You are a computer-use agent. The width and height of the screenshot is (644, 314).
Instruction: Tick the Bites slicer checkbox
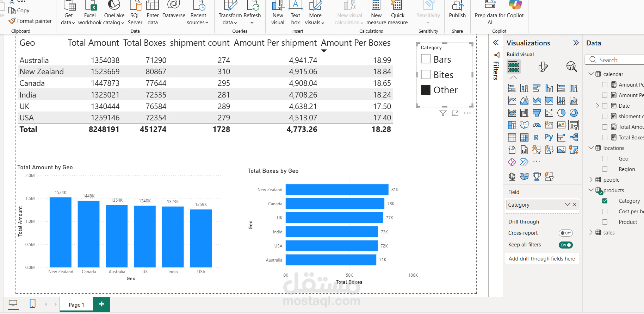(426, 74)
